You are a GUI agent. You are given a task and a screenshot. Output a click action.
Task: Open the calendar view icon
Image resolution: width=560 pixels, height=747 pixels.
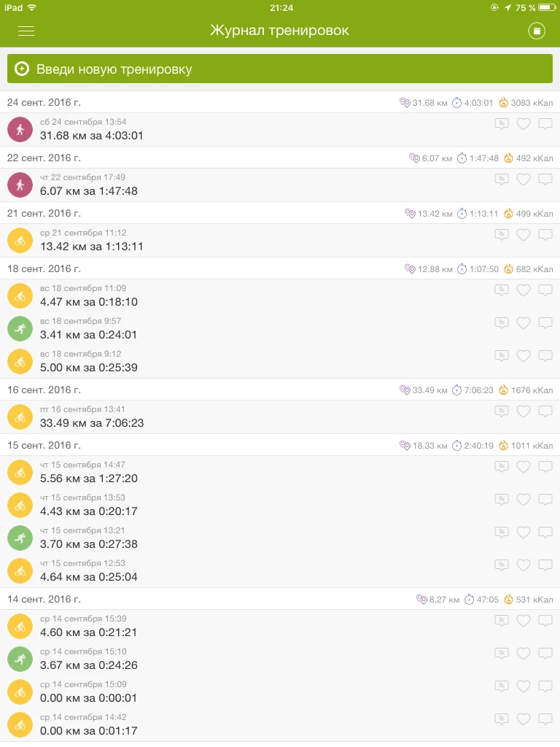(537, 31)
